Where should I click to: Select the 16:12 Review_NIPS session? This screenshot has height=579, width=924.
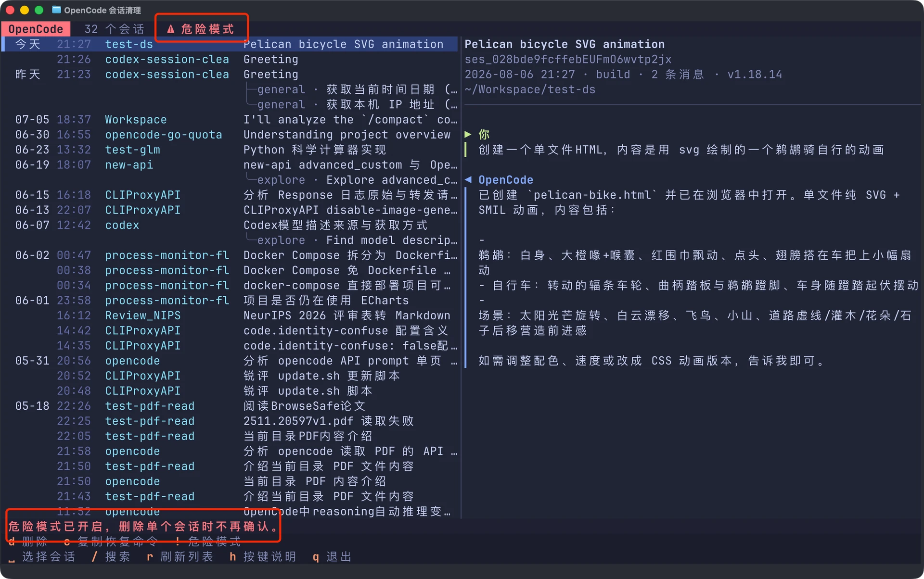(x=229, y=315)
